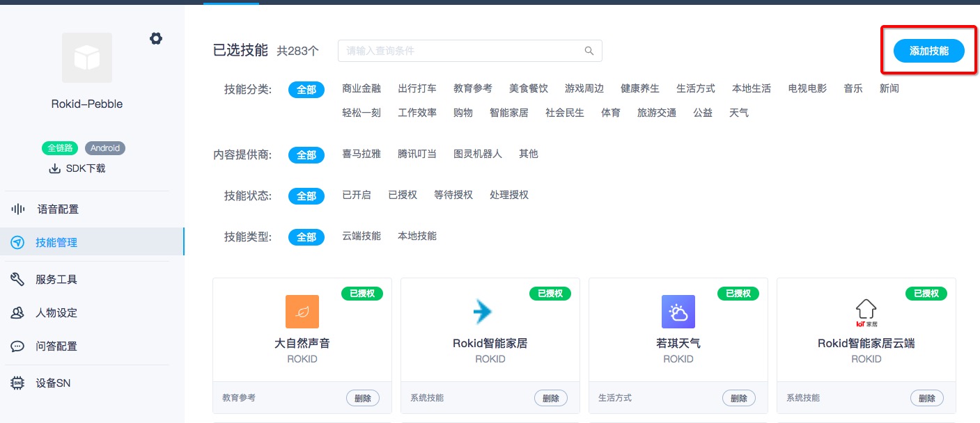Filter category by 社会民生
The image size is (980, 423).
[x=565, y=112]
